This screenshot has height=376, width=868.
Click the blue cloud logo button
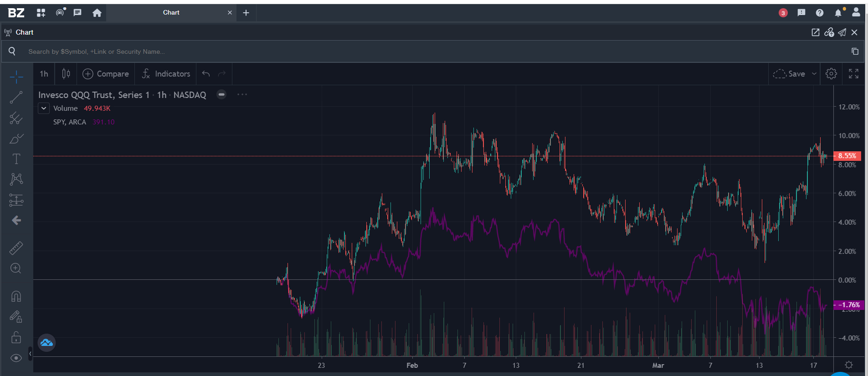46,343
